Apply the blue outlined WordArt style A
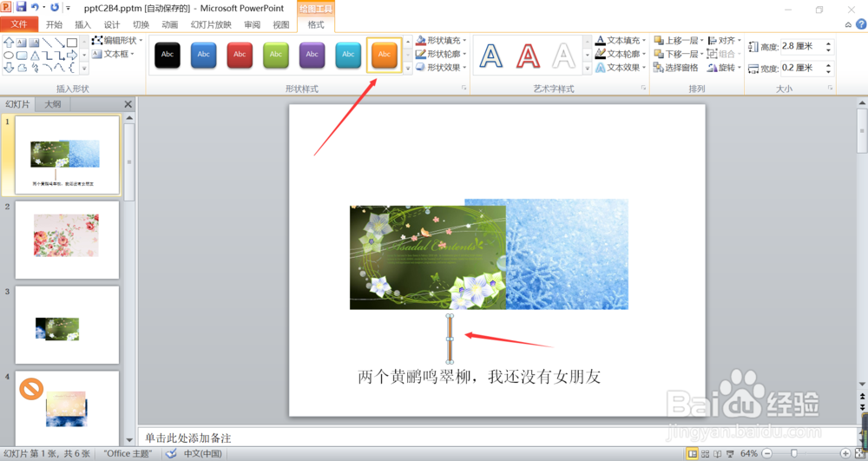This screenshot has height=461, width=868. coord(491,56)
